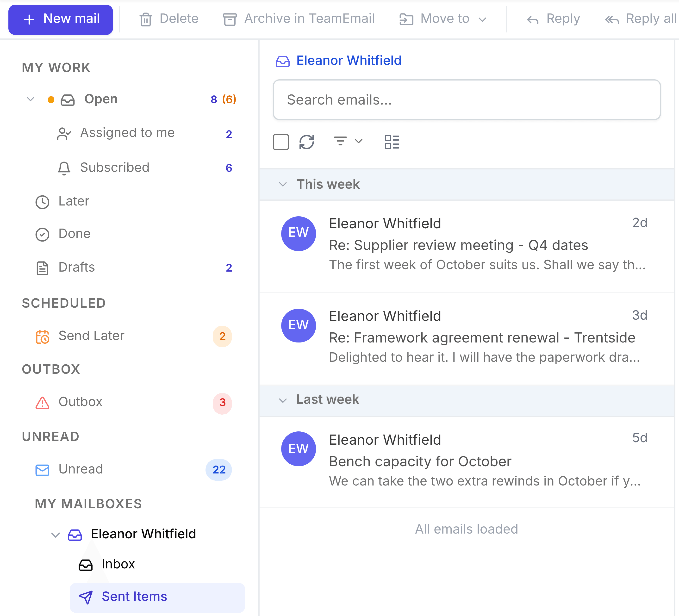Viewport: 679px width, 616px height.
Task: Collapse the Open folder chevron
Action: (x=31, y=99)
